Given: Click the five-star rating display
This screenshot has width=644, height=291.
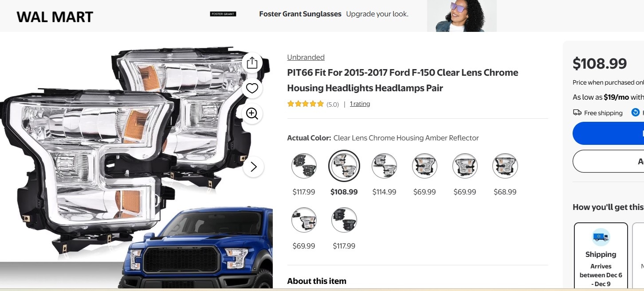Looking at the screenshot, I should click(306, 104).
